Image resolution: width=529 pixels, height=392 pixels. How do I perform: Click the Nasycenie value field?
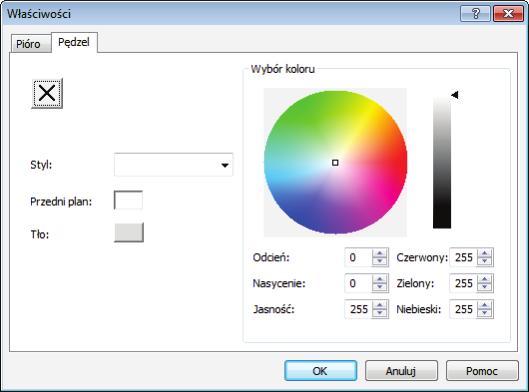click(x=358, y=283)
